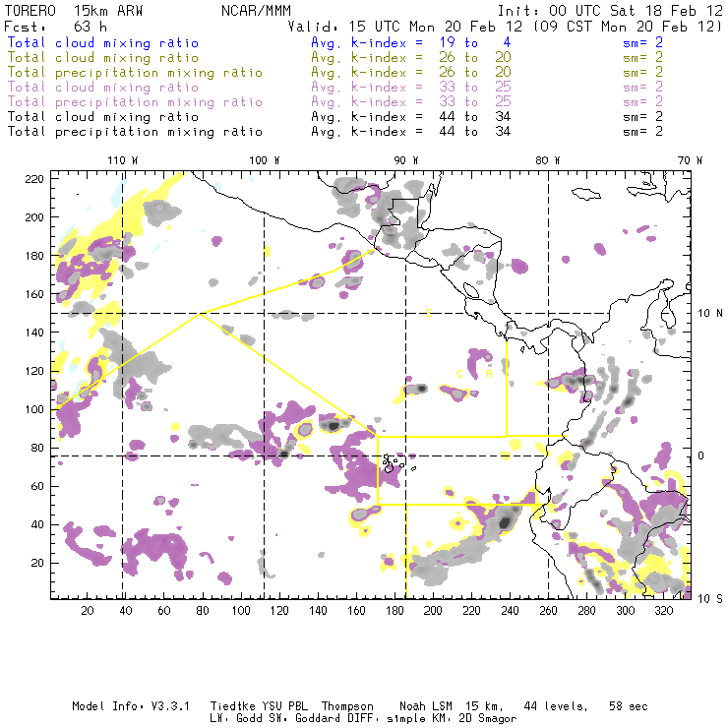
Task: Click the "Thompson" microphysics footer text
Action: click(x=347, y=706)
